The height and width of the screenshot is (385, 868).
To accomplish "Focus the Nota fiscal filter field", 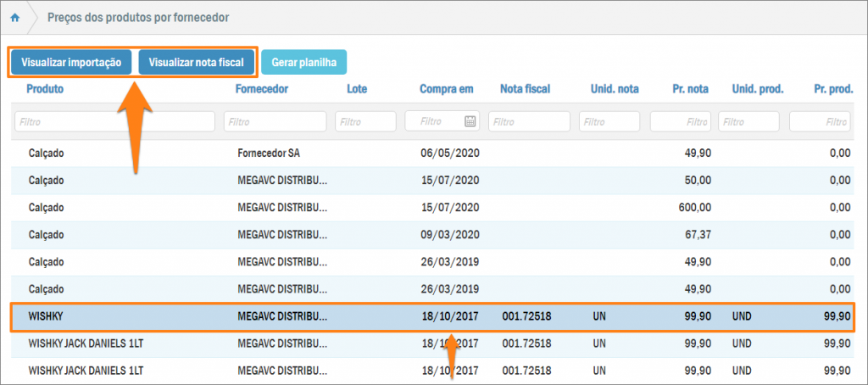I will (x=529, y=122).
